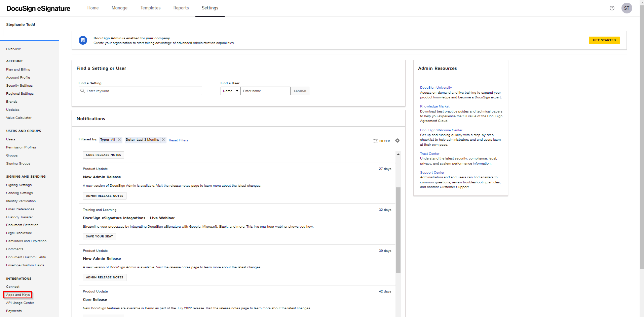
Task: Open Regional Settings
Action: (20, 94)
